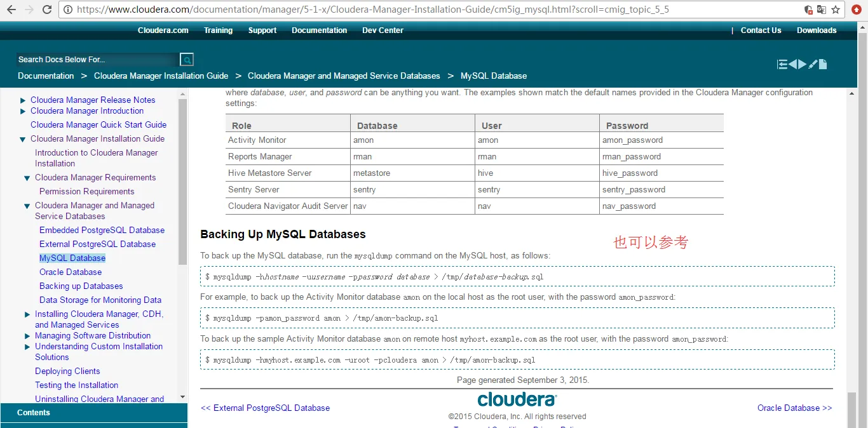Screen dimensions: 868x428
Task: Go to next topic triangle icon
Action: [802, 64]
